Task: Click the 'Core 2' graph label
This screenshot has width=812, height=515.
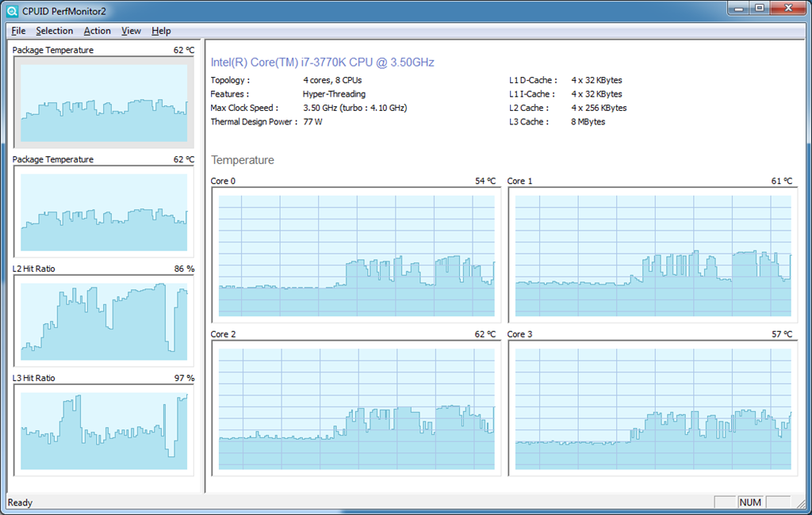Action: click(x=223, y=334)
